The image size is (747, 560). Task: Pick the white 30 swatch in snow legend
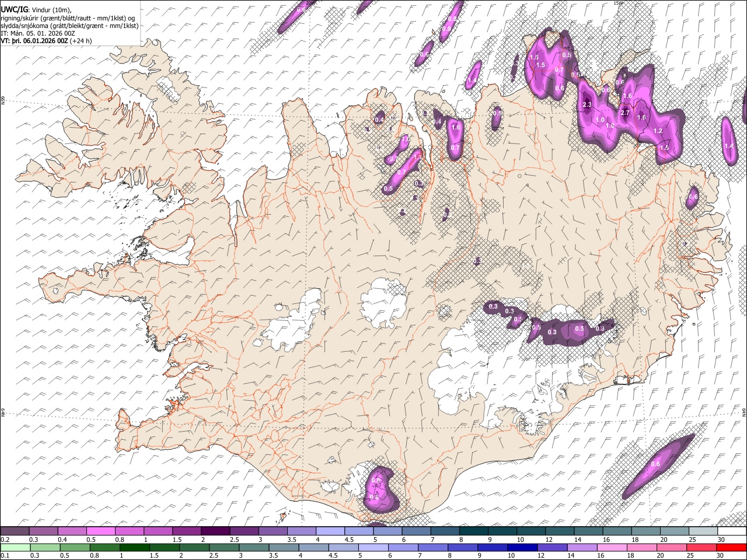coord(732,531)
